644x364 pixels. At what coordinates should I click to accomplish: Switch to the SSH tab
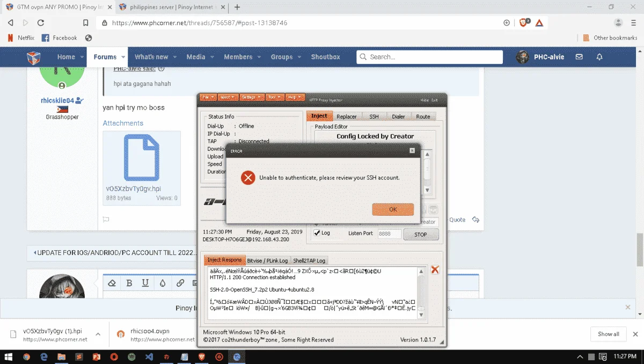(374, 117)
